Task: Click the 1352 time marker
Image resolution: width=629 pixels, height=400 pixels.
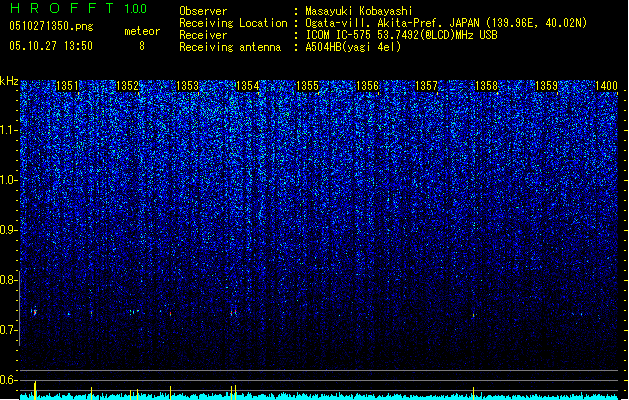Action: tap(127, 86)
